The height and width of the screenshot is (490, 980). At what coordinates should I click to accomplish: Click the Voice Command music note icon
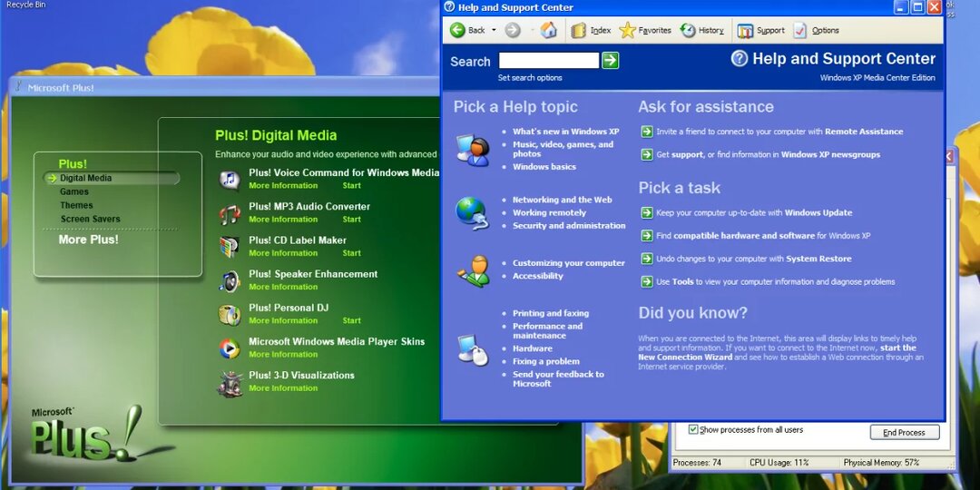pyautogui.click(x=230, y=180)
